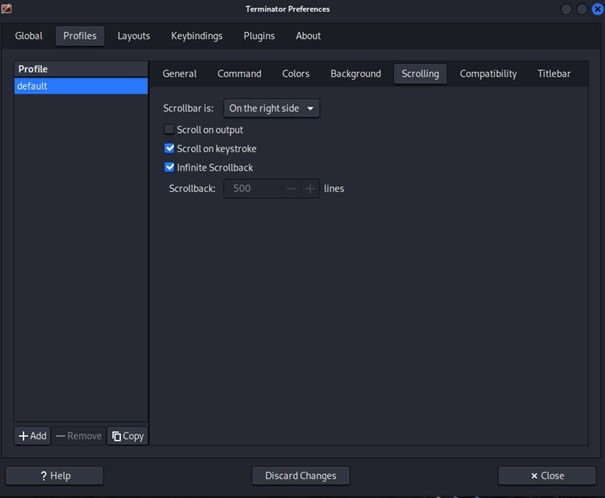Screen dimensions: 605x498
Task: Click the Terminator app icon in title bar
Action: pyautogui.click(x=8, y=8)
